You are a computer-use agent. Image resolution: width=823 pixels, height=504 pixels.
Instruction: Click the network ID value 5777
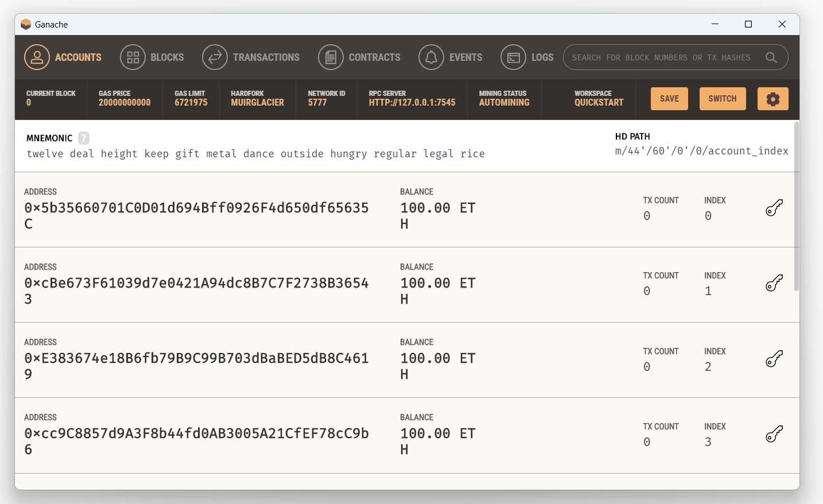pyautogui.click(x=317, y=103)
